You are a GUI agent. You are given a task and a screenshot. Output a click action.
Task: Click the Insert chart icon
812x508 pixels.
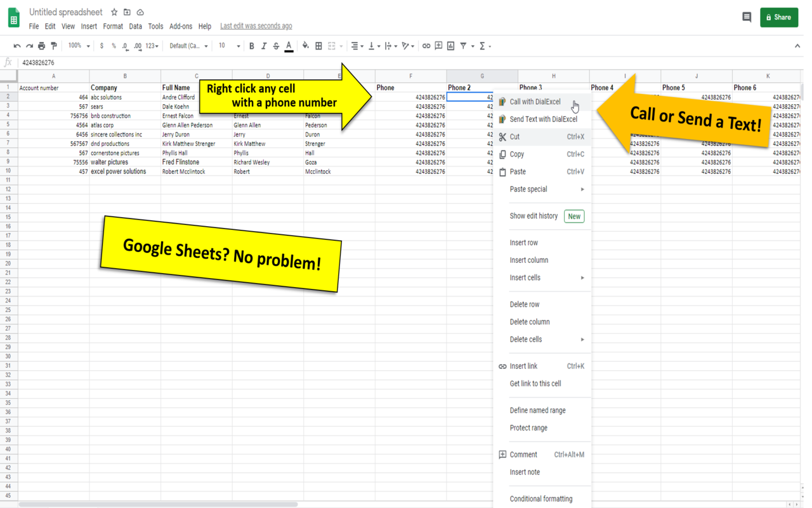point(450,46)
